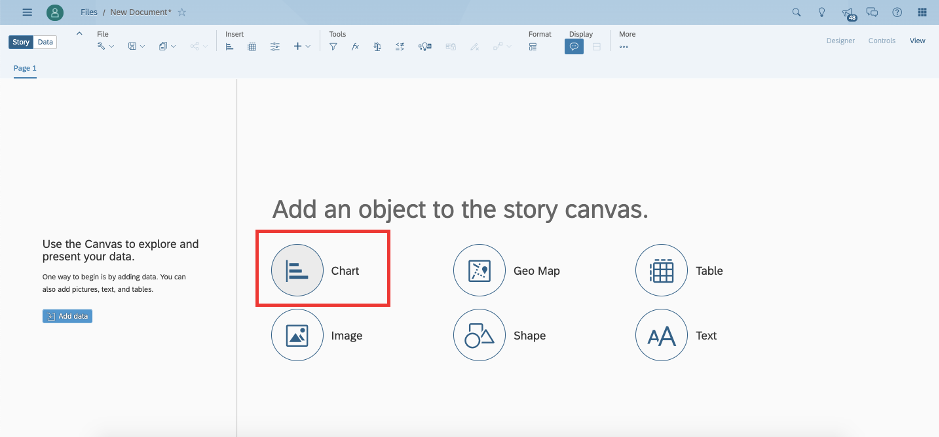The height and width of the screenshot is (437, 939).
Task: Open the More actions ellipsis
Action: [623, 47]
